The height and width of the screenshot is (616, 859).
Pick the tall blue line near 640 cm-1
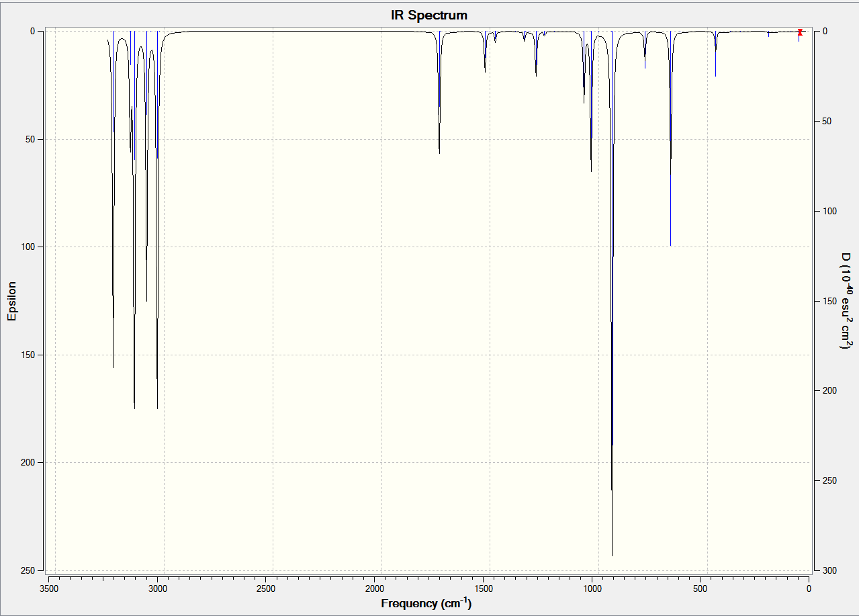(x=670, y=138)
